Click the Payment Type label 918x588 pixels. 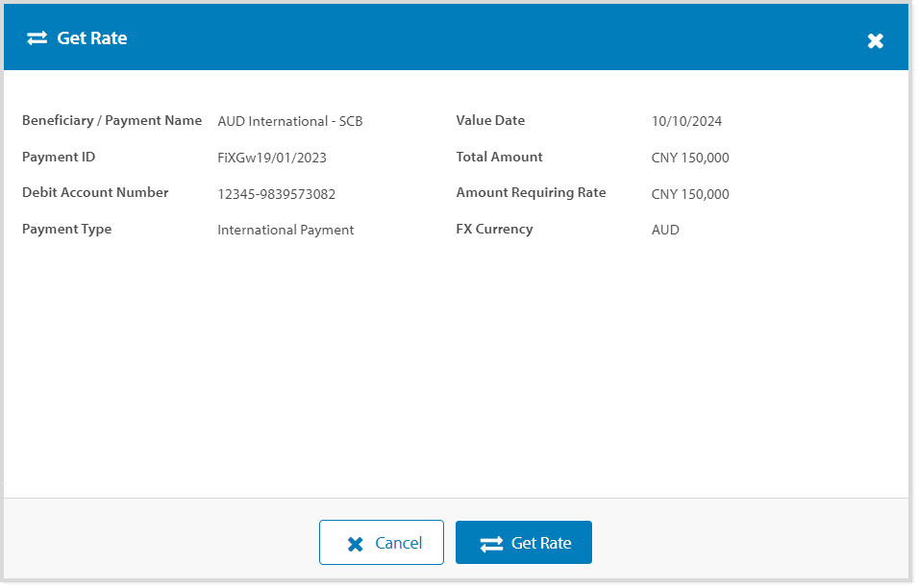click(66, 230)
